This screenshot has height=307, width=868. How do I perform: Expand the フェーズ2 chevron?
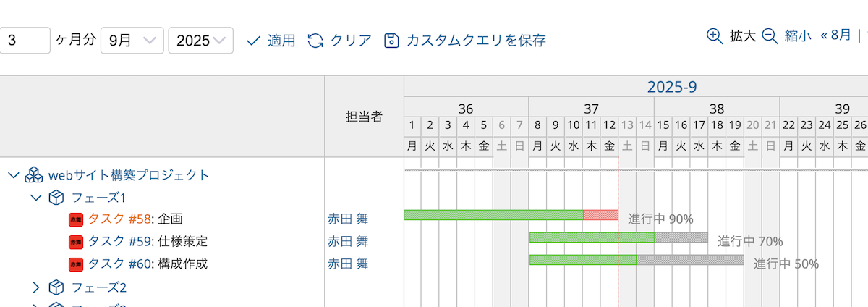[x=36, y=287]
